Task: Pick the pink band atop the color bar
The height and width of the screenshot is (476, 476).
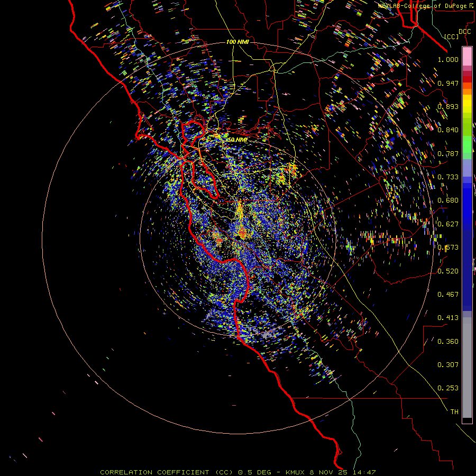Action: [x=467, y=56]
